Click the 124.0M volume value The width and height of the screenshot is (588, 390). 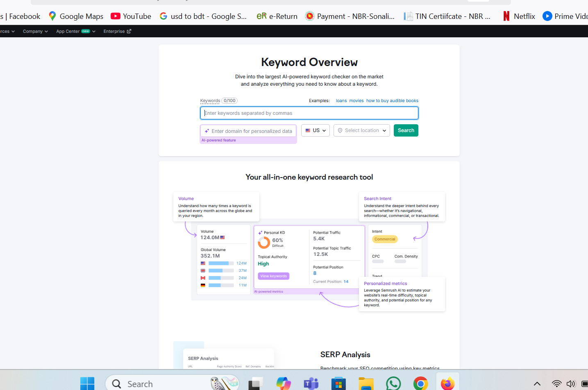(x=210, y=237)
